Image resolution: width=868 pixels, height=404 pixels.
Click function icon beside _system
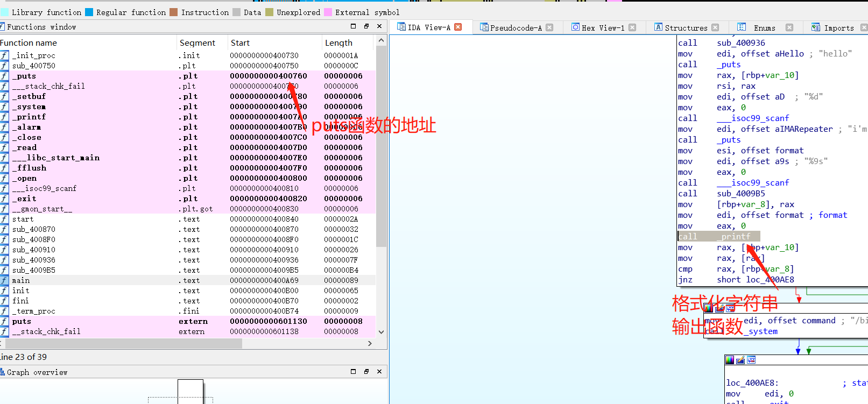pyautogui.click(x=4, y=107)
